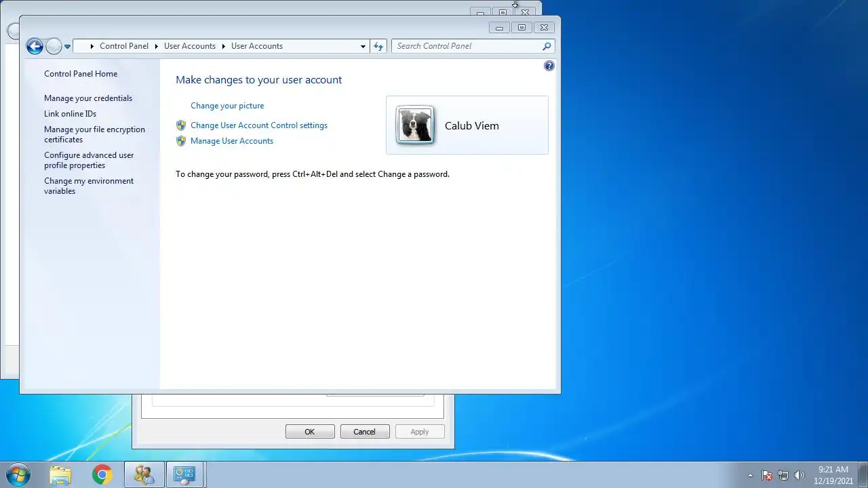
Task: Open the volume speaker tray icon
Action: (x=800, y=475)
